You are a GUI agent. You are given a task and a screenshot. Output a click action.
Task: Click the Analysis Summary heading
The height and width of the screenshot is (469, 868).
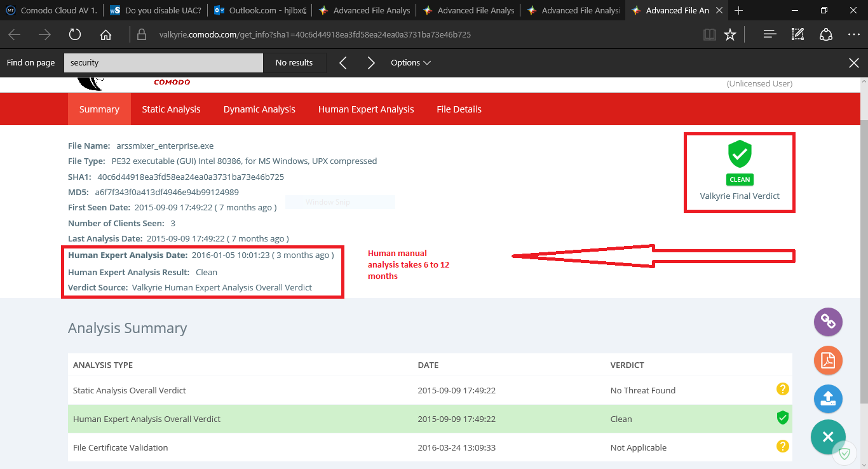(x=128, y=329)
